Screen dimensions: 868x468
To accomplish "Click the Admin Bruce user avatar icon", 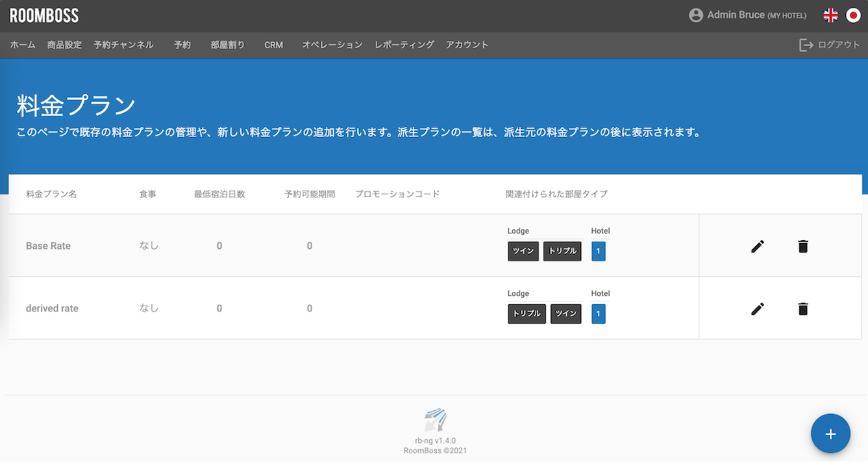I will pyautogui.click(x=696, y=15).
